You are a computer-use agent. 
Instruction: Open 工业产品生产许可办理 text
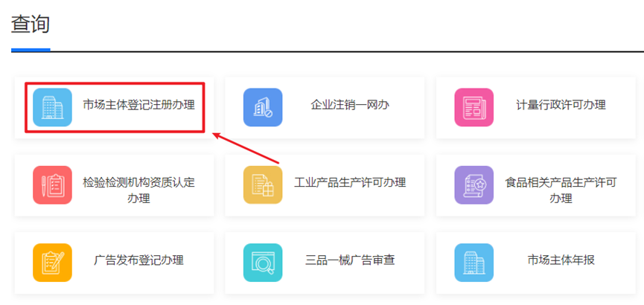click(x=350, y=183)
